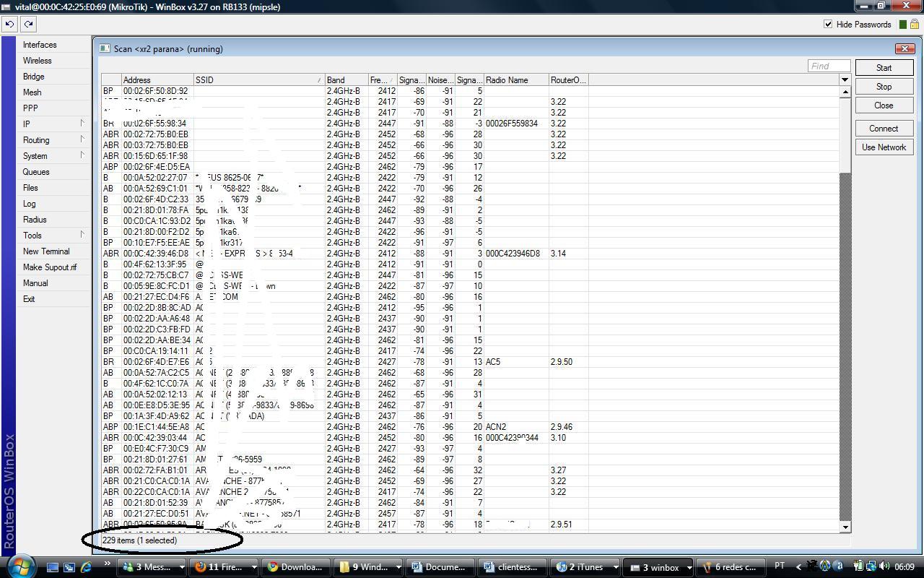Expand quick launch overflow chevron
Image resolution: width=924 pixels, height=578 pixels.
click(107, 564)
